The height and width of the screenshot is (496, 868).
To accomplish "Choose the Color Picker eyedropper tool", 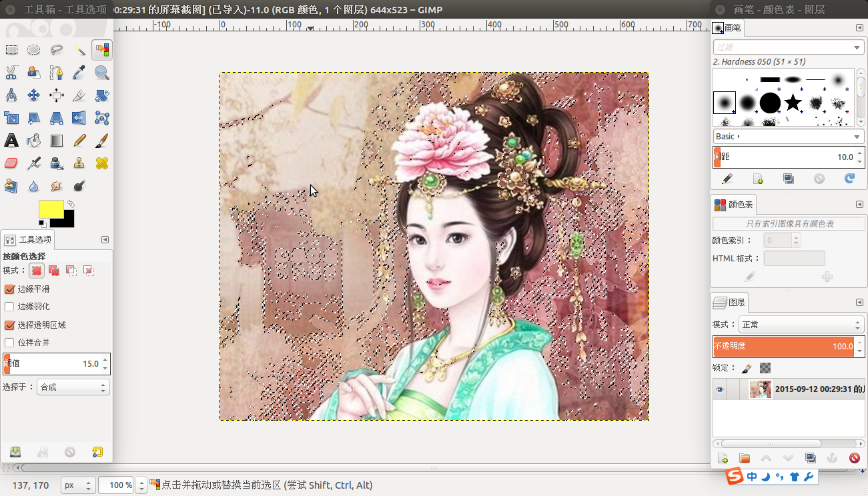I will click(79, 73).
